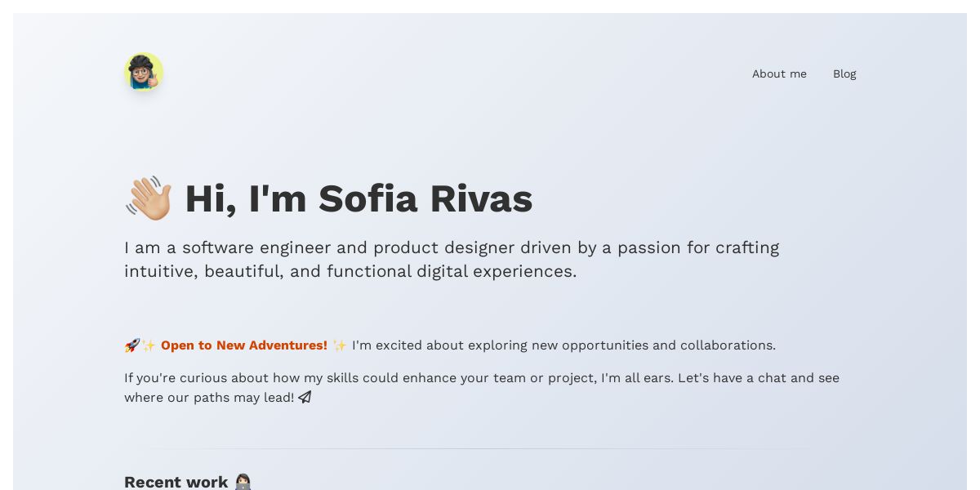
Task: Click the orange "Open to New Adventures!" text
Action: (244, 345)
